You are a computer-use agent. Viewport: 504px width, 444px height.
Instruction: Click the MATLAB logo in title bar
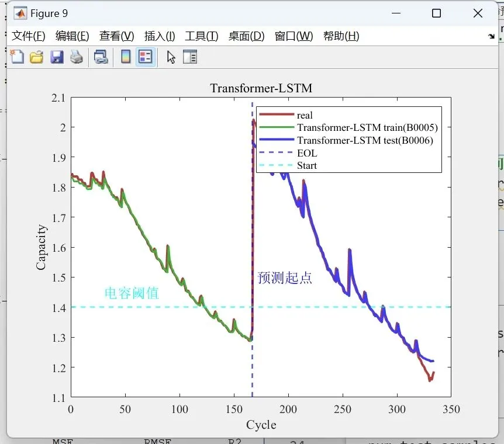[x=20, y=13]
